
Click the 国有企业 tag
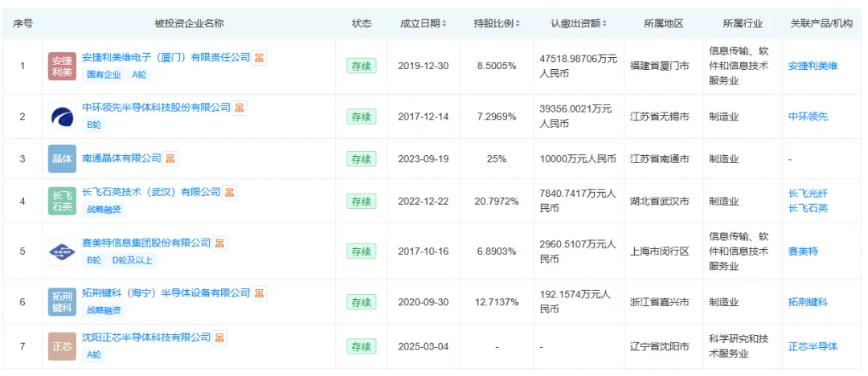(x=104, y=75)
